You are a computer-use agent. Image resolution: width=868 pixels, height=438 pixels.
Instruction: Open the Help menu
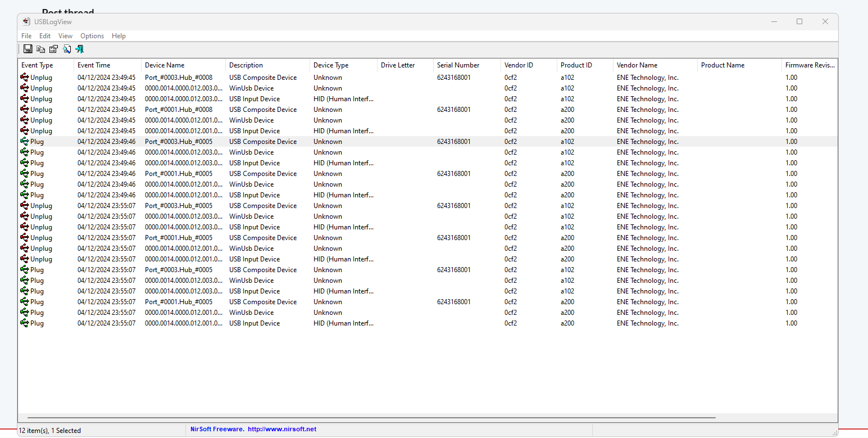tap(119, 36)
